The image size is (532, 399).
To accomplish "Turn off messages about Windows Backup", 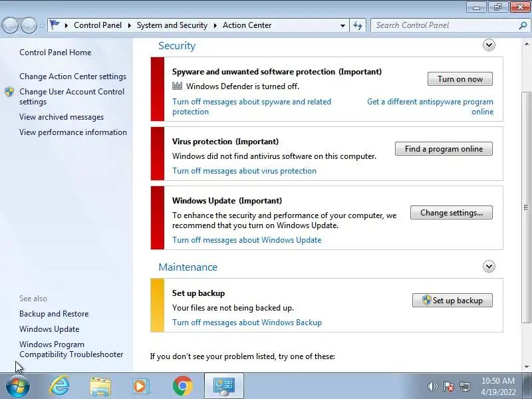I will (247, 323).
